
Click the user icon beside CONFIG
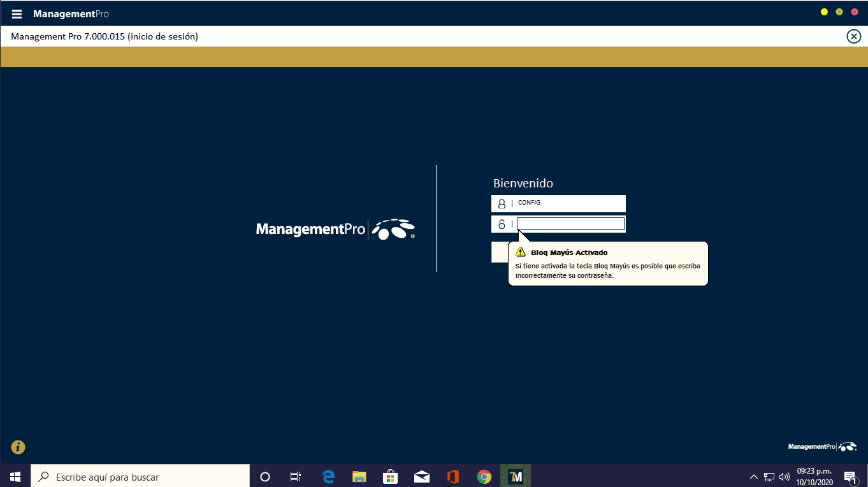point(502,204)
